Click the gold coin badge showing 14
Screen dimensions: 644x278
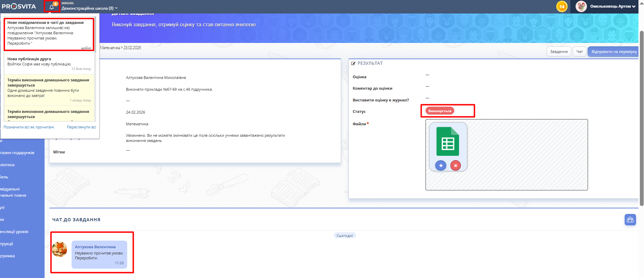[x=562, y=7]
